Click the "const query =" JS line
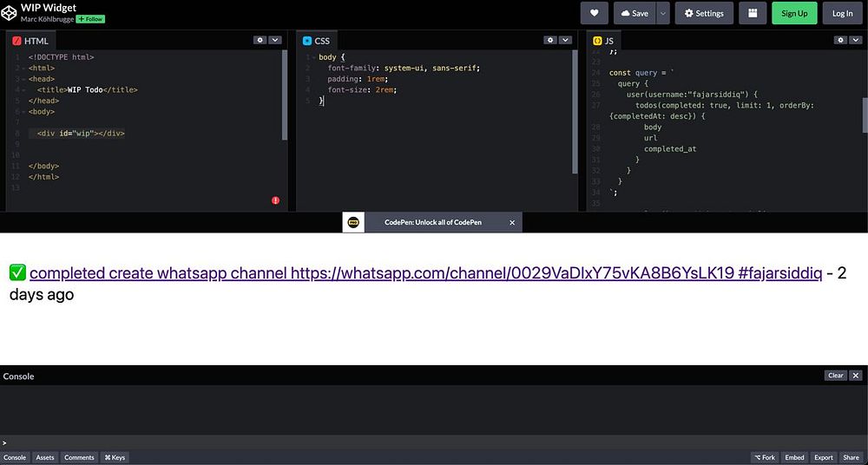The image size is (868, 465). [x=642, y=73]
